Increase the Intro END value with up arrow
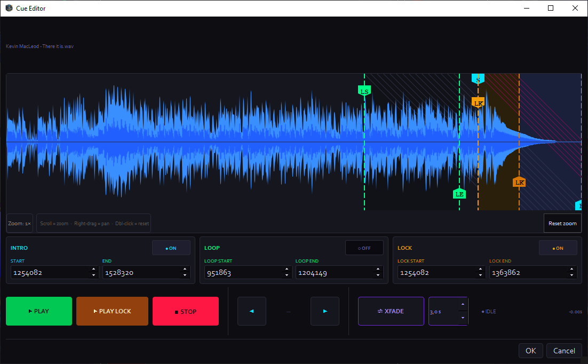588x364 pixels. [185, 269]
